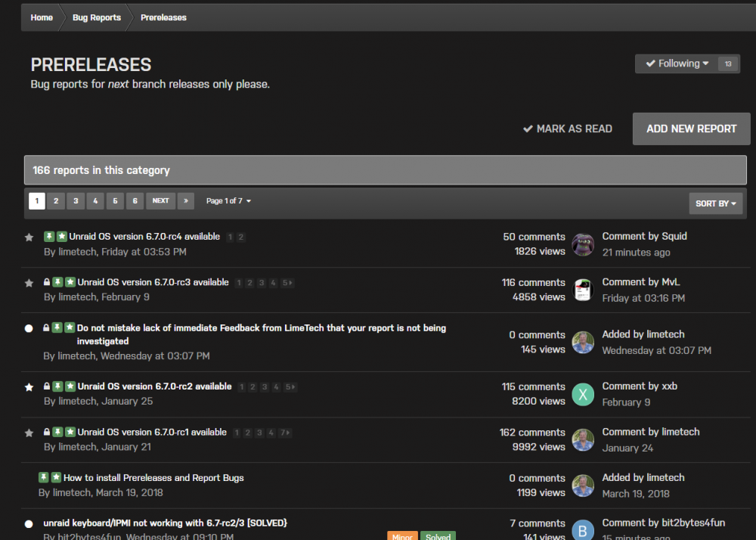This screenshot has height=540, width=756.
Task: Click star icon beside 6.7.0-rc4 report
Action: (29, 237)
